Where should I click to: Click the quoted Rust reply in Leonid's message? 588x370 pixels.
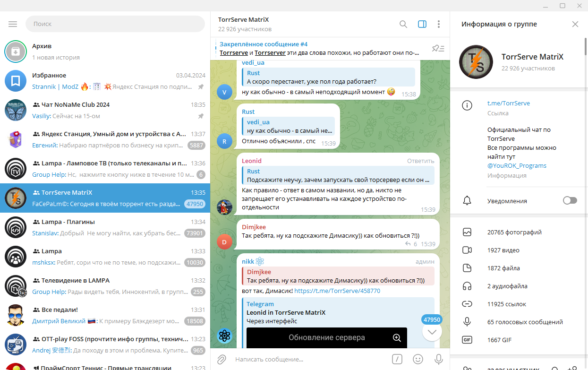338,175
